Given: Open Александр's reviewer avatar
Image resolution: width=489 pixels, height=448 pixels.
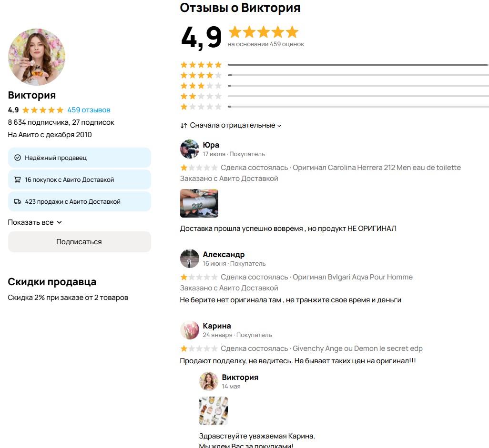Looking at the screenshot, I should pos(190,259).
